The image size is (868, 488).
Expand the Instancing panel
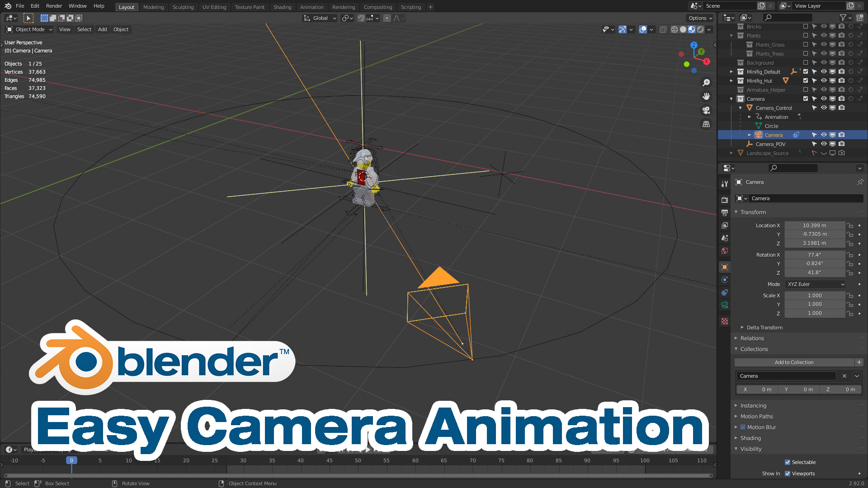click(736, 405)
